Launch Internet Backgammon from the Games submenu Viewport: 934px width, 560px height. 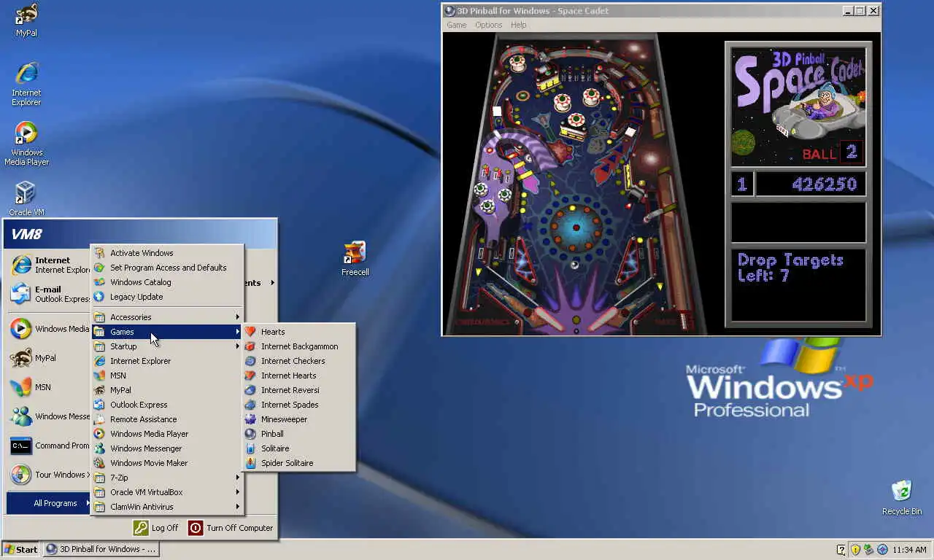tap(299, 346)
